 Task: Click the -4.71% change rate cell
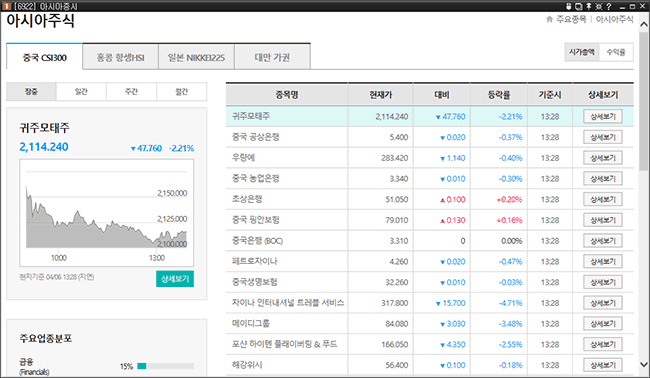point(510,303)
